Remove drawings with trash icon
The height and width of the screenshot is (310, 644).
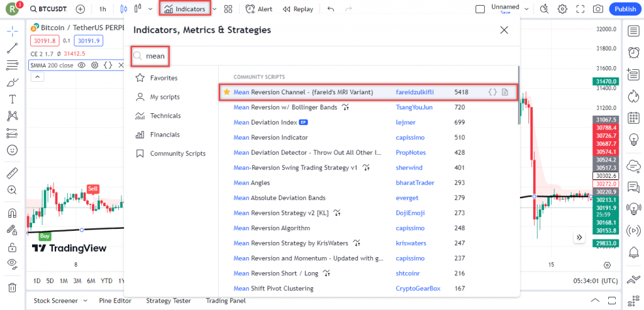click(x=13, y=287)
